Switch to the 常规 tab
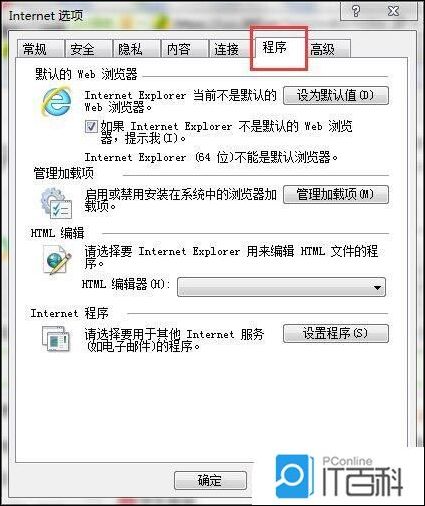 (35, 49)
